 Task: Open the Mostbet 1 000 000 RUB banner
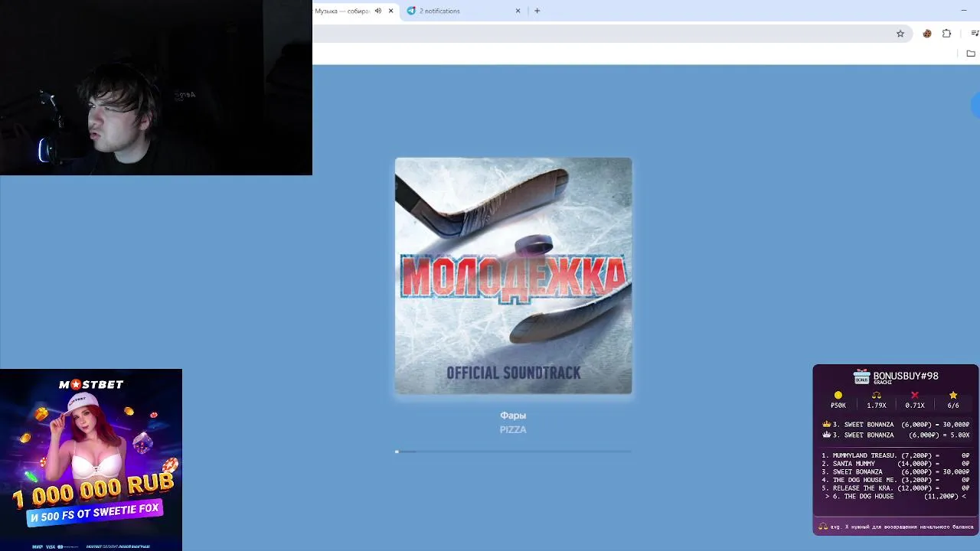click(91, 460)
